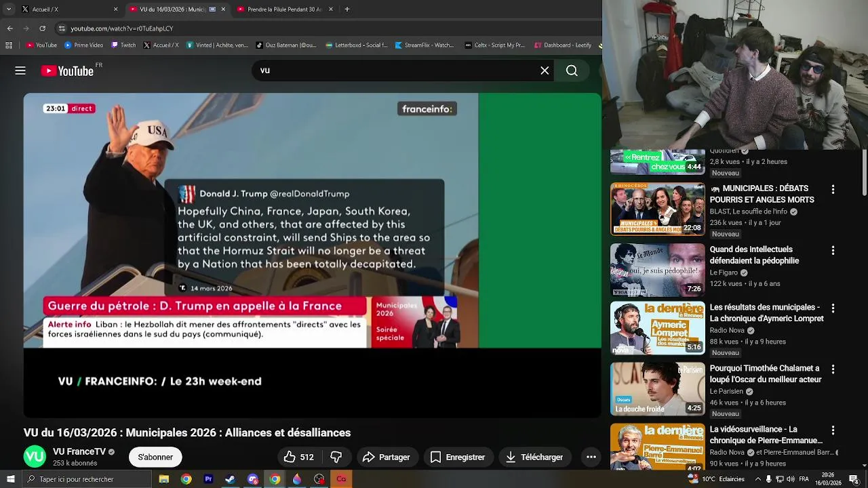View site information icon in address bar
Viewport: 868px width, 488px height.
click(x=62, y=28)
